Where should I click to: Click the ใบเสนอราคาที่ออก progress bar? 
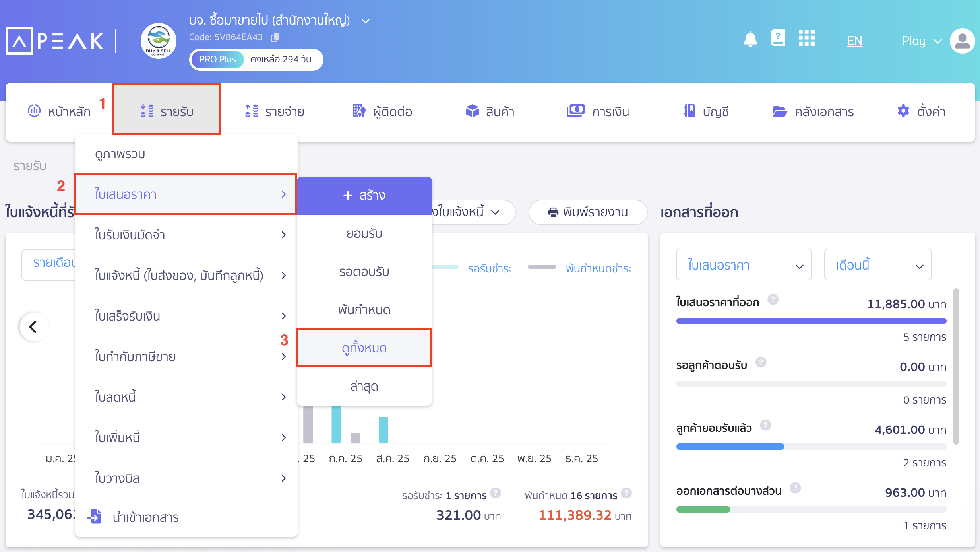[811, 321]
